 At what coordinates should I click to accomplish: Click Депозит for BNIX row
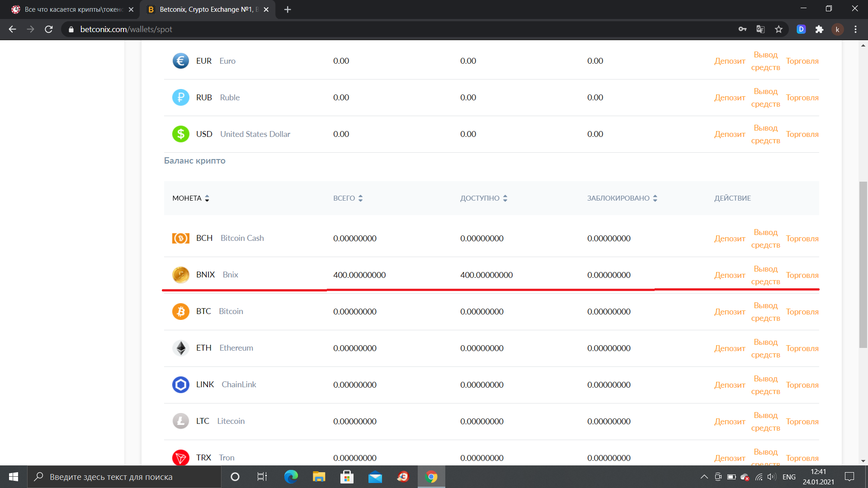click(730, 275)
